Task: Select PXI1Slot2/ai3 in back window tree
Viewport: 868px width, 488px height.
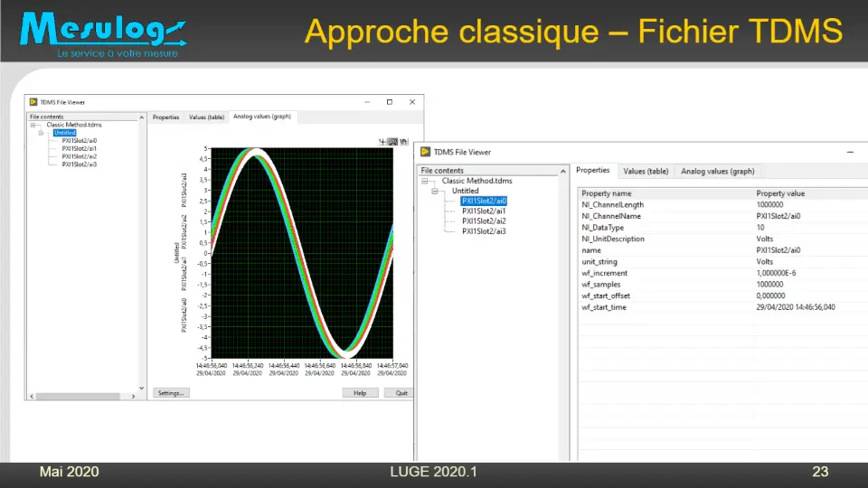Action: pyautogui.click(x=80, y=164)
